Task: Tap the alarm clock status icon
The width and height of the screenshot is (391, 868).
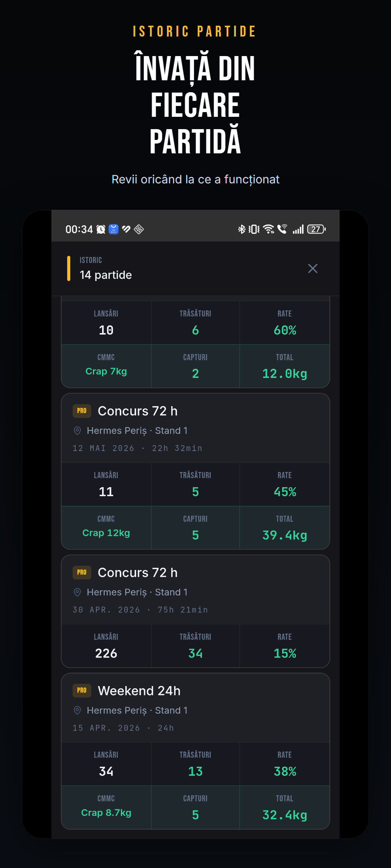Action: click(101, 229)
